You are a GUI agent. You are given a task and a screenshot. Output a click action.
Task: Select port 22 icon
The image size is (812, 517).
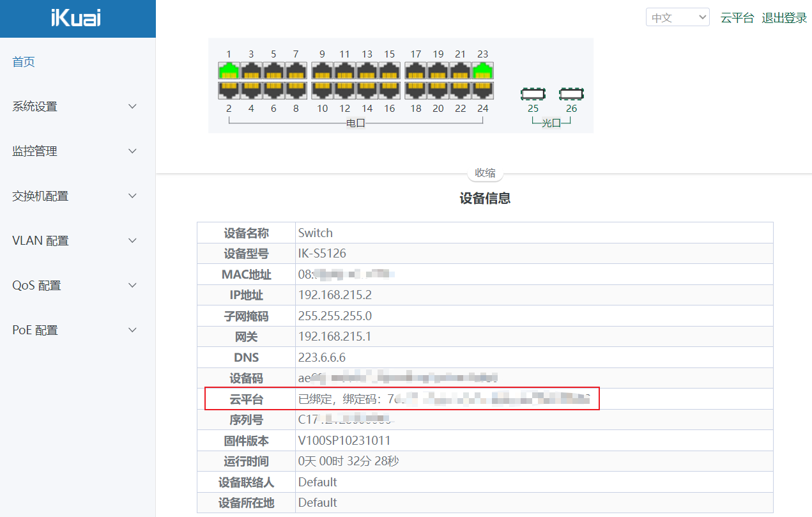pyautogui.click(x=461, y=90)
